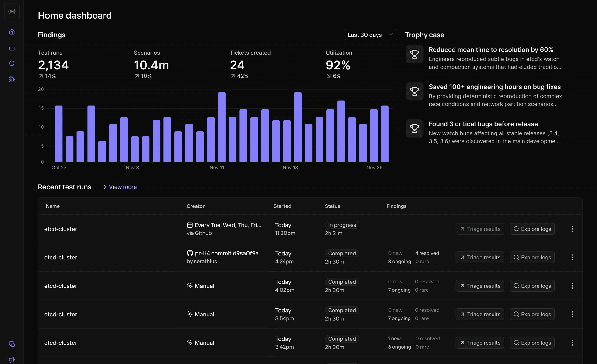Open the Last 30 days dropdown
Viewport: 597px width, 364px height.
pos(371,35)
